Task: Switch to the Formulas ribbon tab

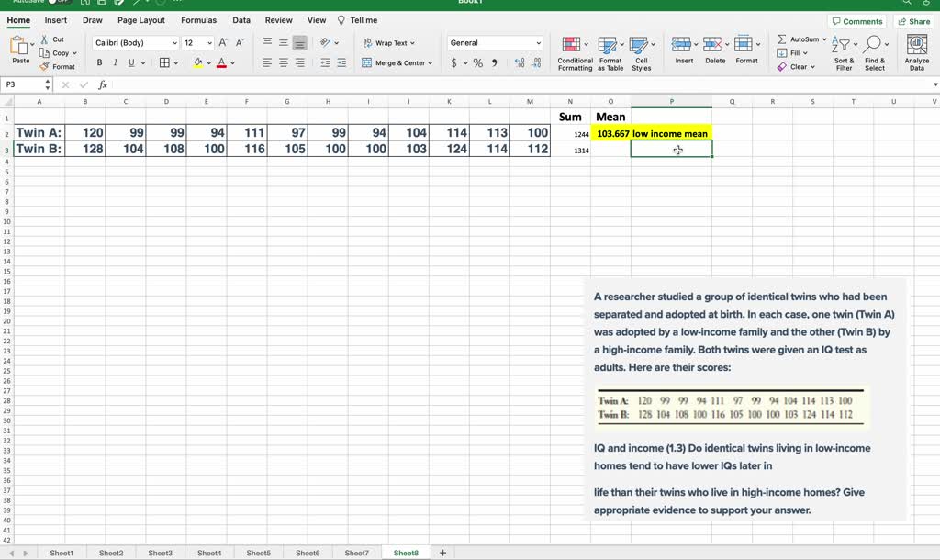Action: click(198, 20)
